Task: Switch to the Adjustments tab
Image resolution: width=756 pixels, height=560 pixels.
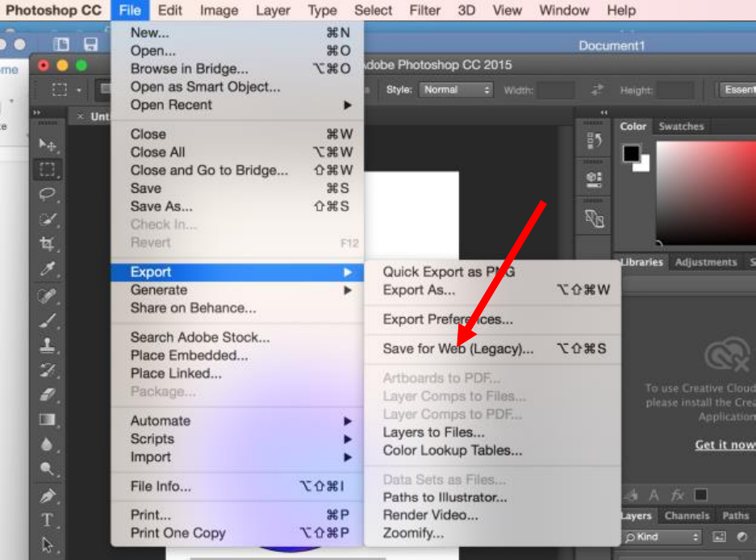Action: point(705,262)
